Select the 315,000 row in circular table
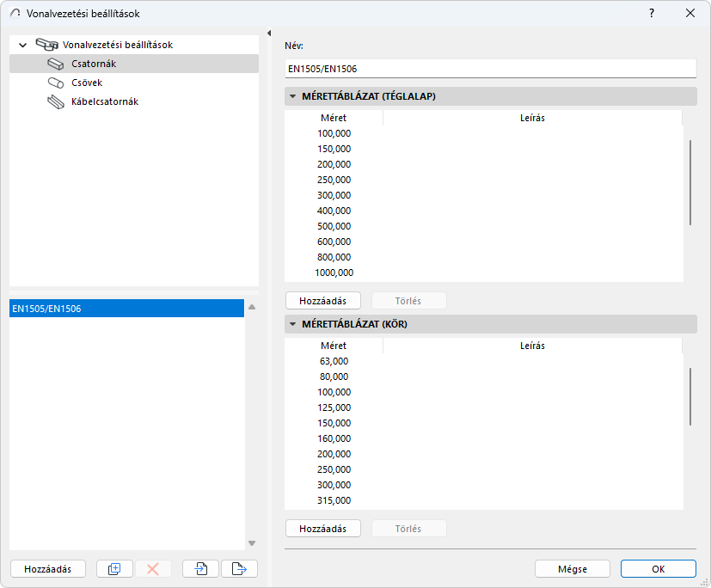 (334, 500)
